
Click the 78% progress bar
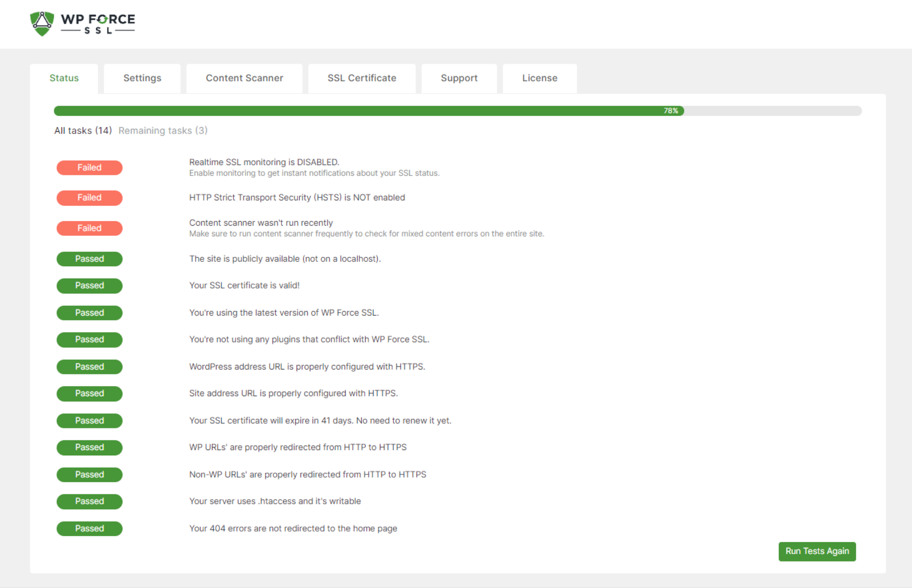pos(458,111)
